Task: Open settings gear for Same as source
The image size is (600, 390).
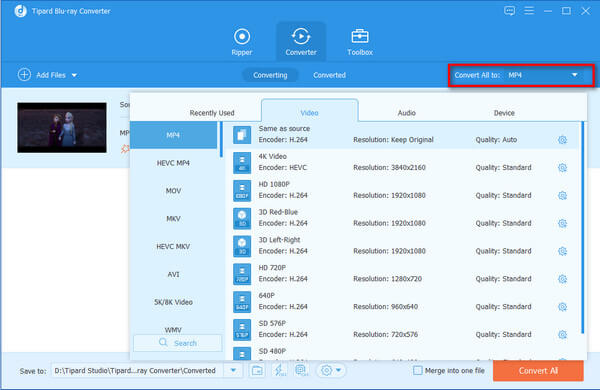Action: click(562, 140)
